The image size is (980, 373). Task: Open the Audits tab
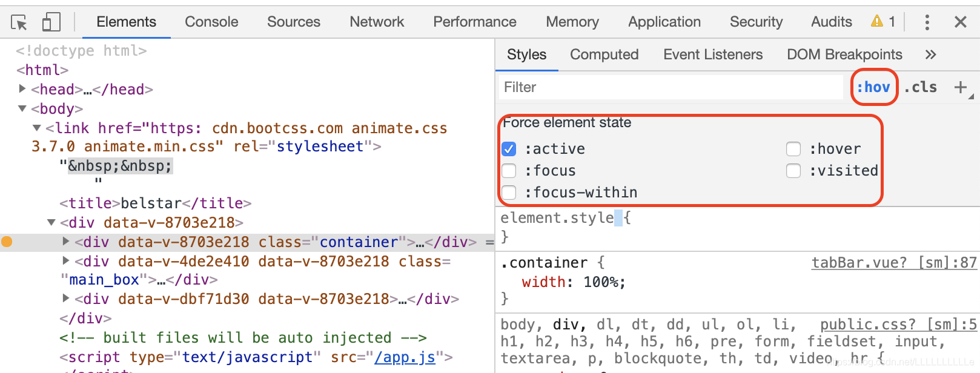pos(832,22)
